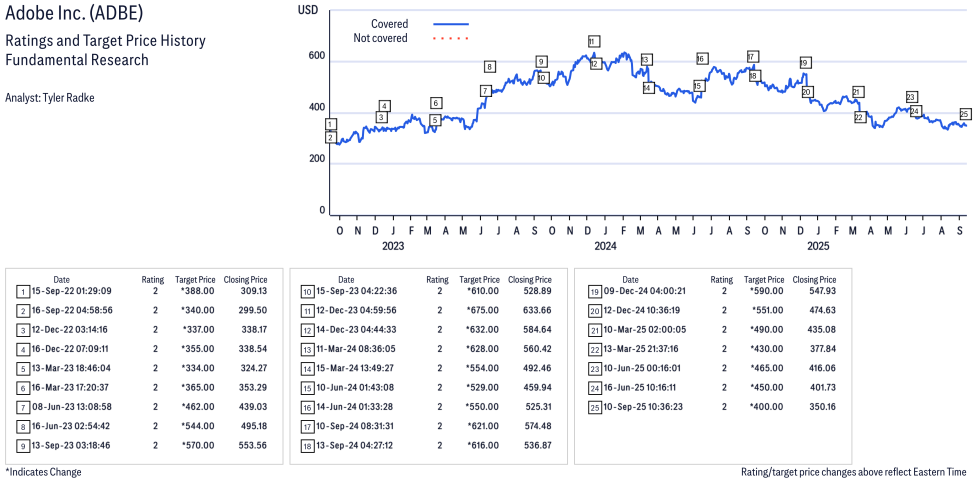This screenshot has height=478, width=977.
Task: Click chart marker 9 in September 2023
Action: (541, 61)
